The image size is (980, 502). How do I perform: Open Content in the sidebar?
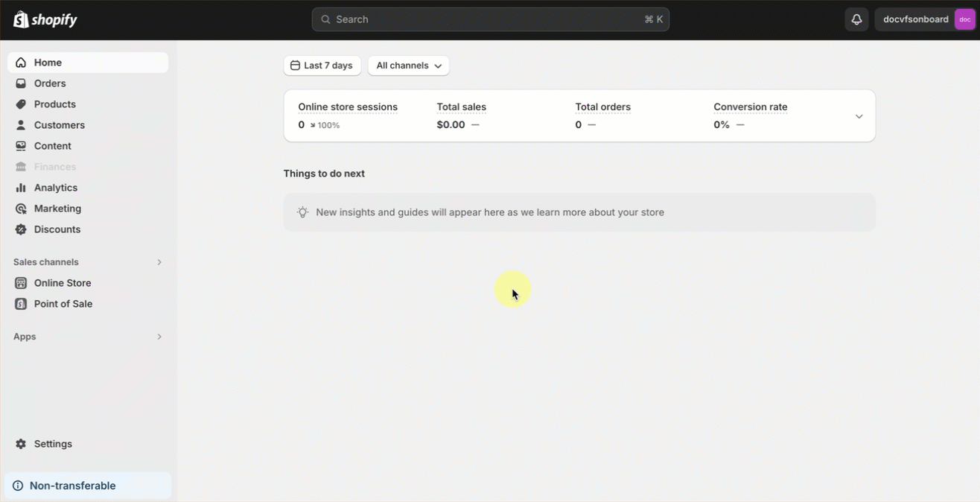click(x=52, y=146)
